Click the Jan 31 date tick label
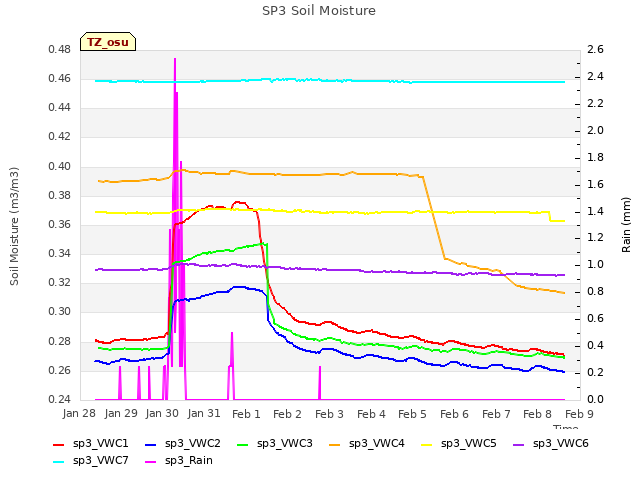The image size is (640, 480). tap(204, 413)
